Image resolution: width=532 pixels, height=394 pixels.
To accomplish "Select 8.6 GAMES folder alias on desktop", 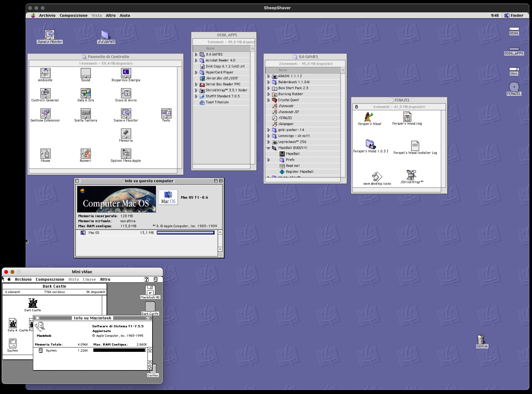I will click(x=105, y=35).
